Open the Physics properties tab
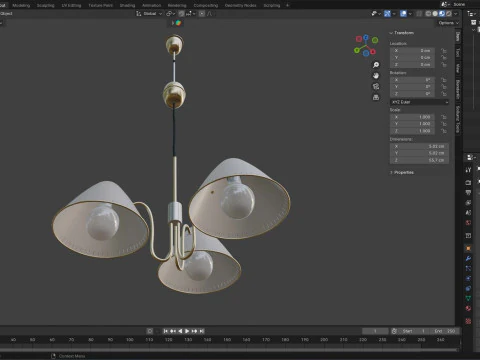480x360 pixels. [468, 278]
